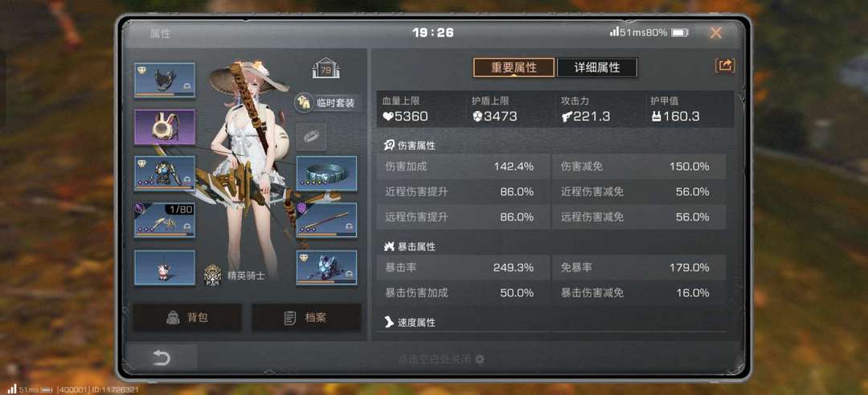This screenshot has width=868, height=395.
Task: Select the staff weapon slot
Action: [326, 220]
